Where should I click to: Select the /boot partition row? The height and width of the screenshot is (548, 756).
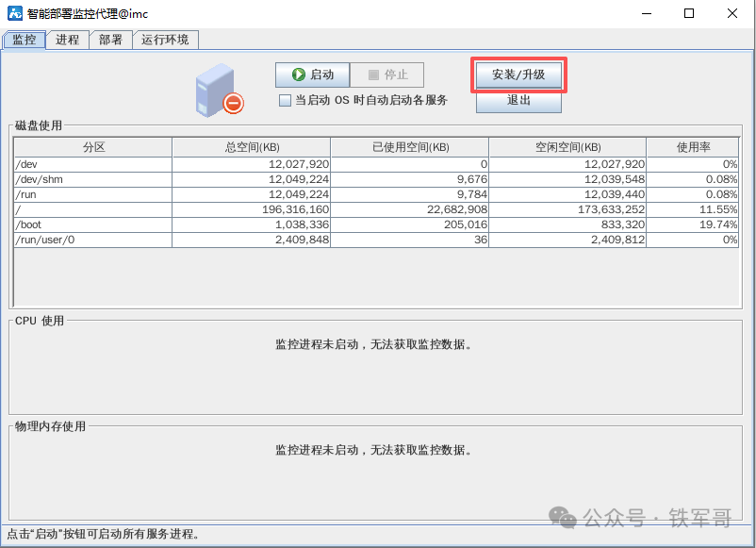coord(93,224)
